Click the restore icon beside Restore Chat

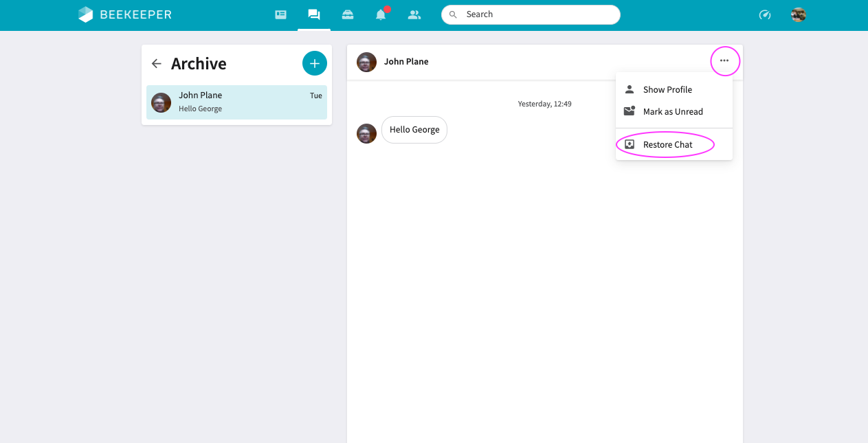pyautogui.click(x=629, y=144)
